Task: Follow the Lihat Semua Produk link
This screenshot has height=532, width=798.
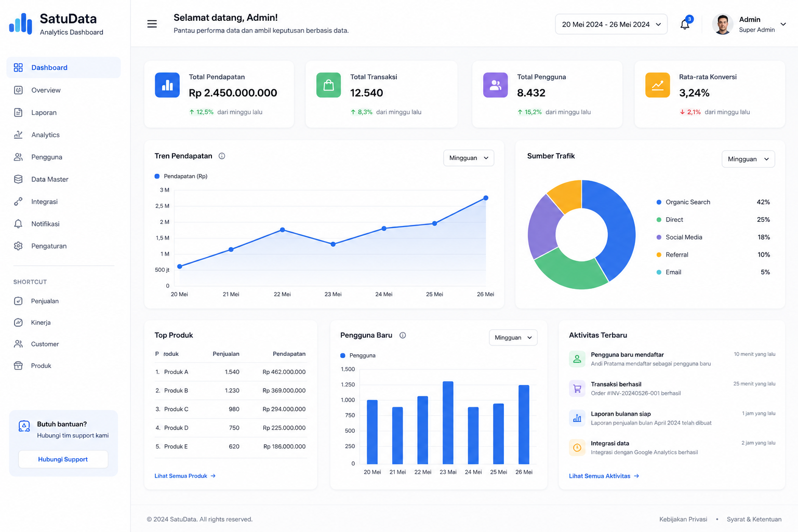Action: tap(185, 476)
